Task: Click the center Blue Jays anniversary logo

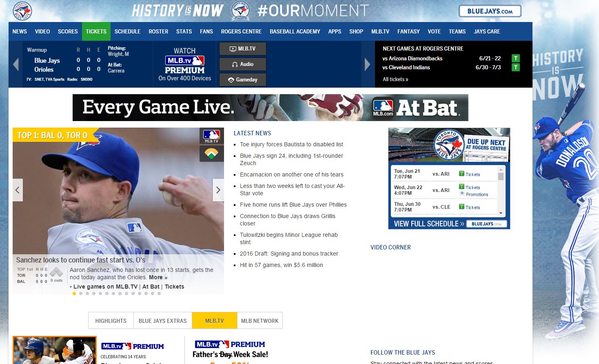Action: pyautogui.click(x=240, y=11)
